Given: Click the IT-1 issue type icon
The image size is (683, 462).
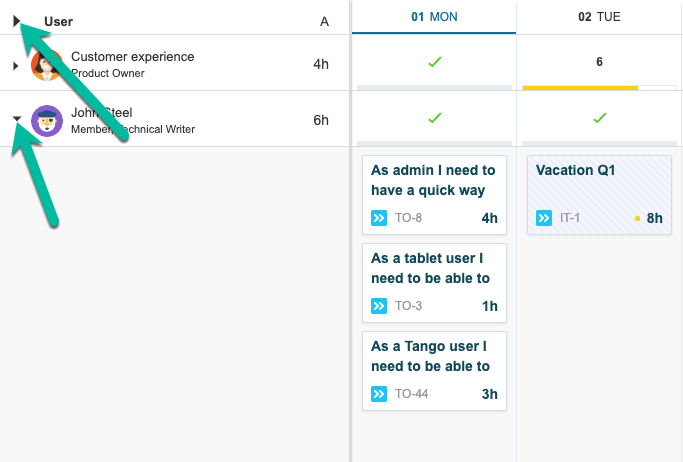Looking at the screenshot, I should tap(544, 218).
